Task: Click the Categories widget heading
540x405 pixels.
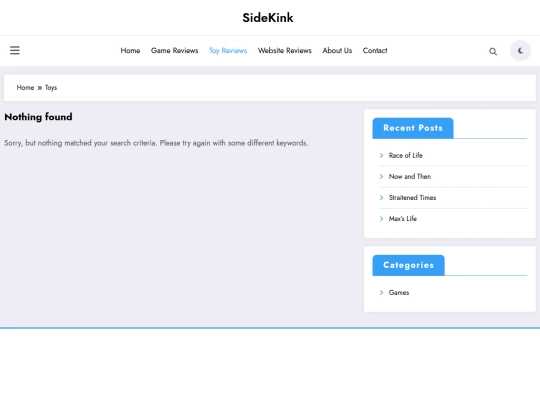Action: [x=408, y=265]
